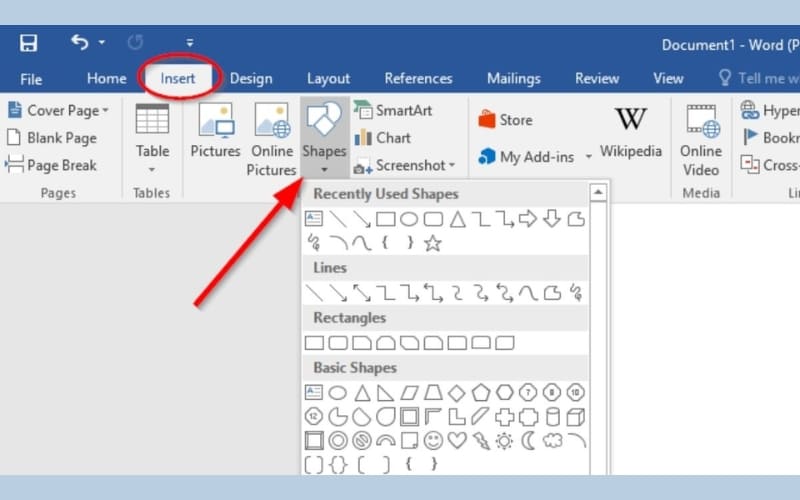Pick the right arrow in recently used shapes
This screenshot has height=500, width=800.
click(528, 219)
